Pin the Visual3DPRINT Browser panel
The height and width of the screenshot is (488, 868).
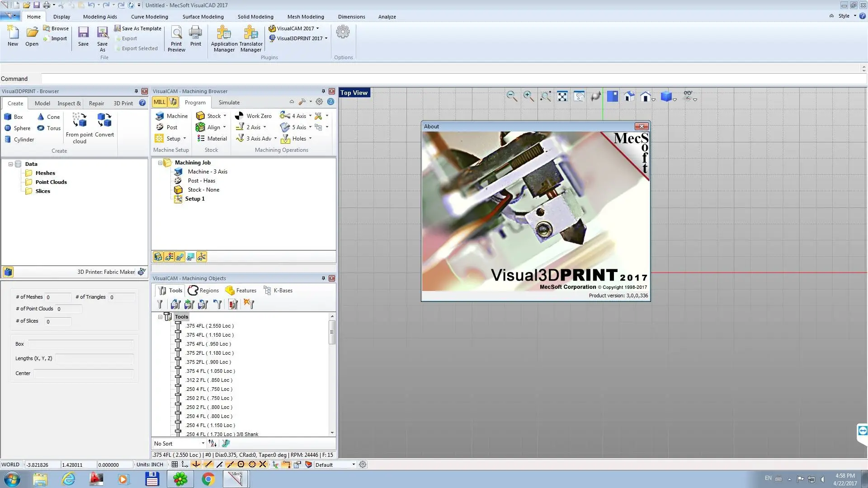(x=136, y=91)
